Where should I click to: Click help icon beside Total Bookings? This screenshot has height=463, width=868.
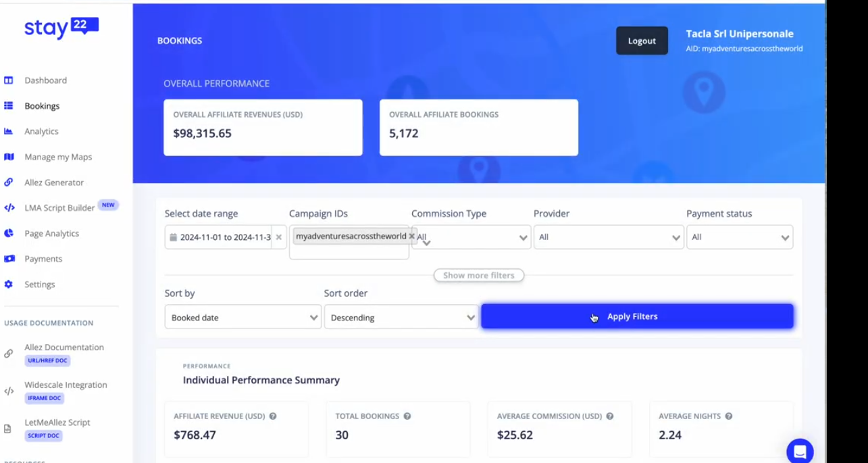408,416
